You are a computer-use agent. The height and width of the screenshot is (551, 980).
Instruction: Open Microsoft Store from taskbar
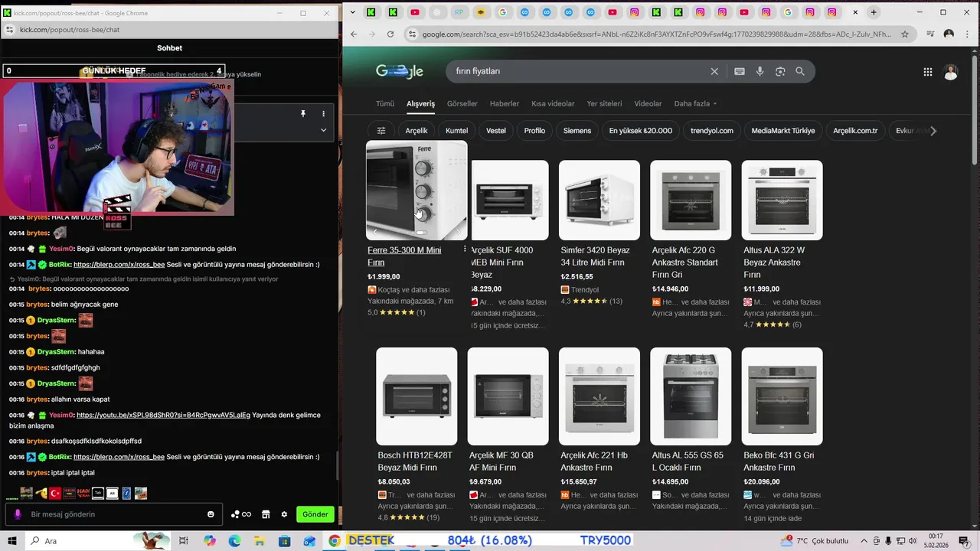coord(284,541)
